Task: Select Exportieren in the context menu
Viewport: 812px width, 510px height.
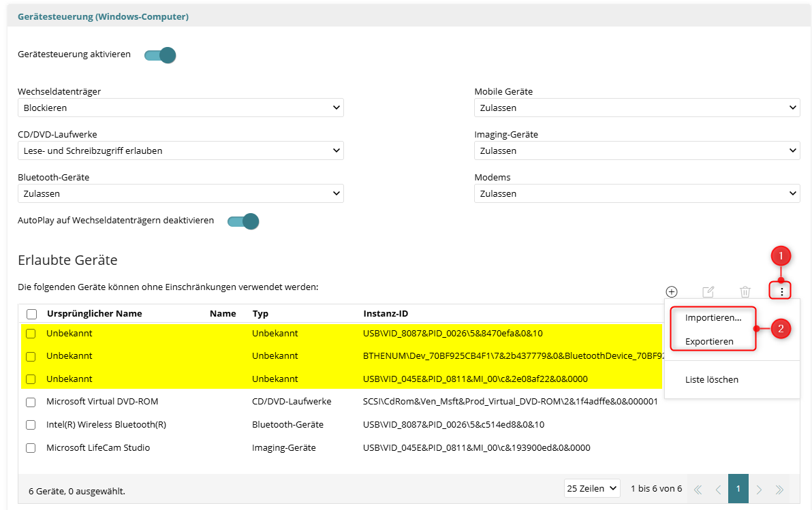Action: click(x=709, y=341)
